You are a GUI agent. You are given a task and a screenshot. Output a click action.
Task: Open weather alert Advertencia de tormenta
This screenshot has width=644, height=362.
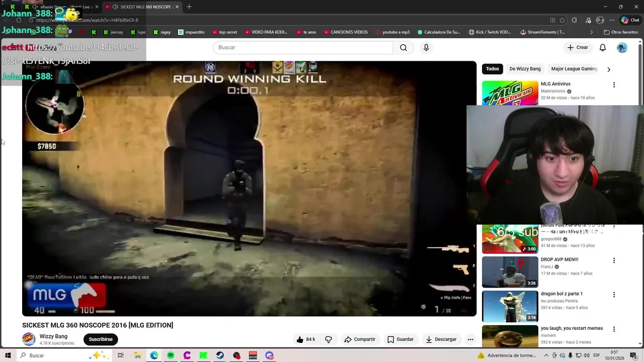tap(507, 355)
